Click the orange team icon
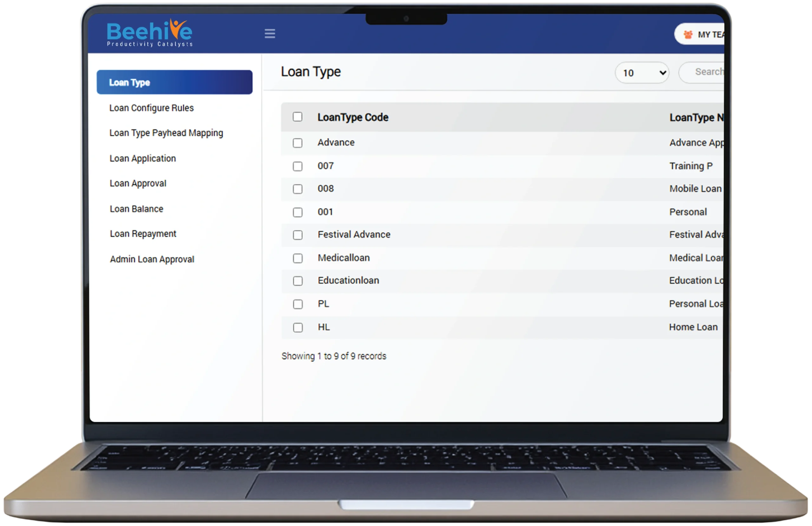Image resolution: width=812 pixels, height=526 pixels. (688, 35)
